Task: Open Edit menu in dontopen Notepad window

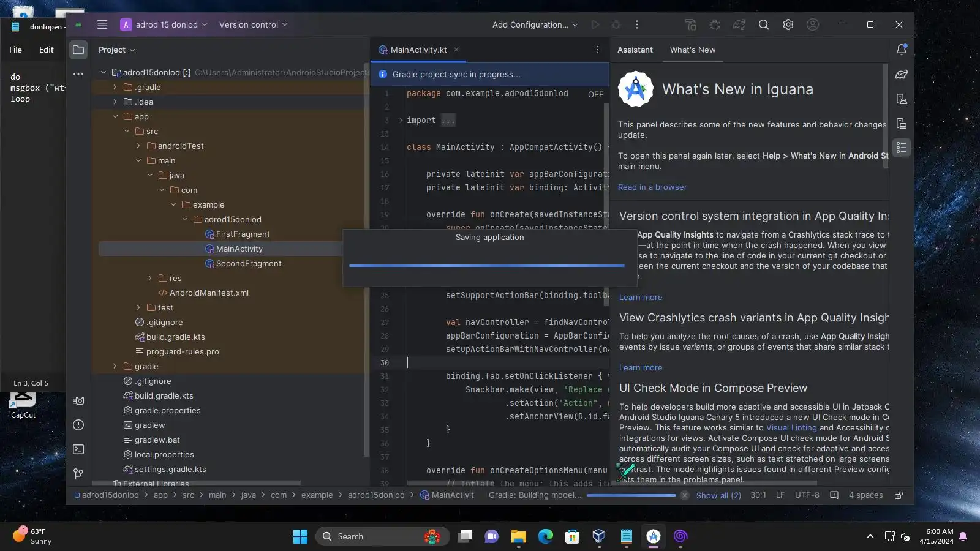Action: pyautogui.click(x=46, y=50)
